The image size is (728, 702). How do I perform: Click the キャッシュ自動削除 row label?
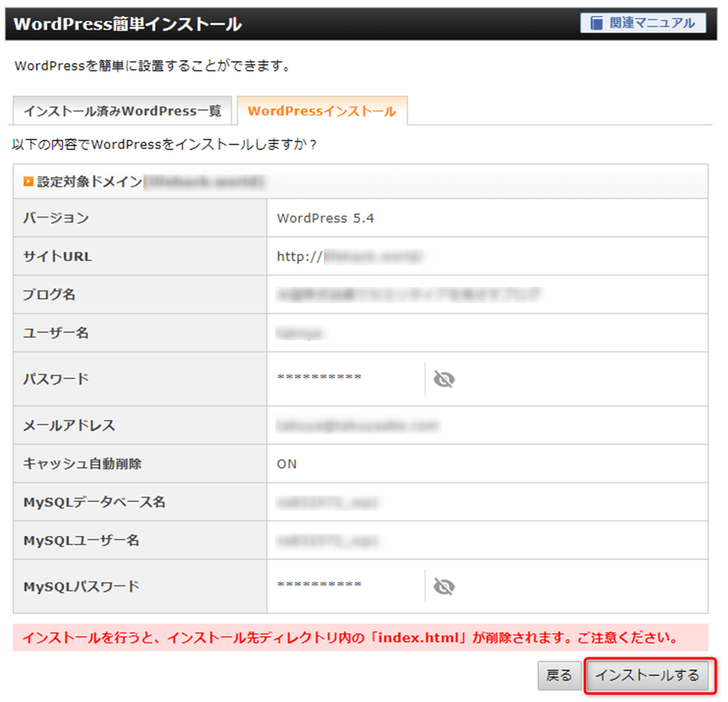(82, 464)
